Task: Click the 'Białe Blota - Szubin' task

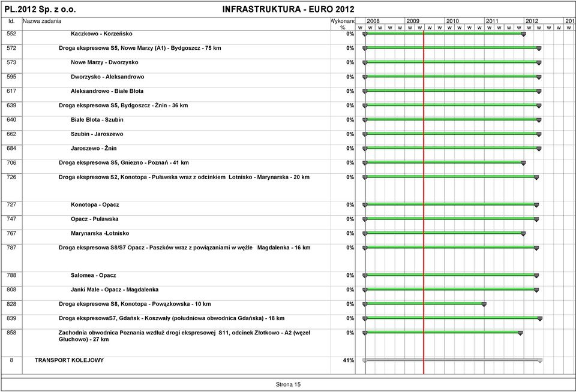Action: (97, 120)
